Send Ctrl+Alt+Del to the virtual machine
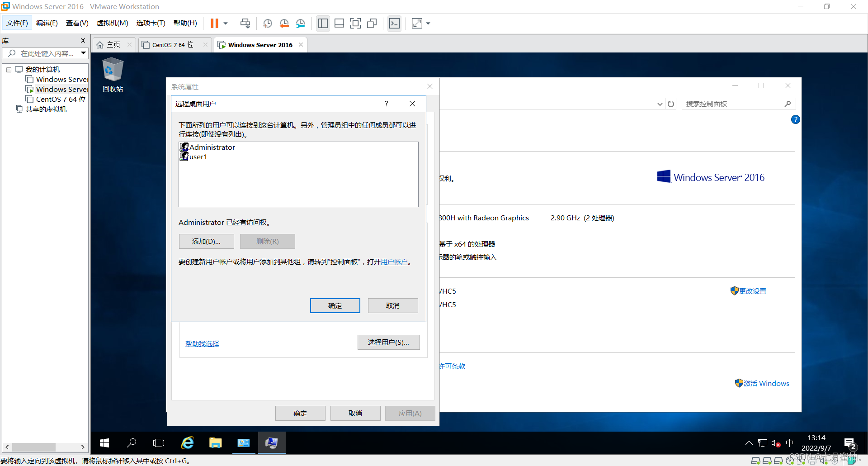The image size is (868, 466). pos(245,23)
